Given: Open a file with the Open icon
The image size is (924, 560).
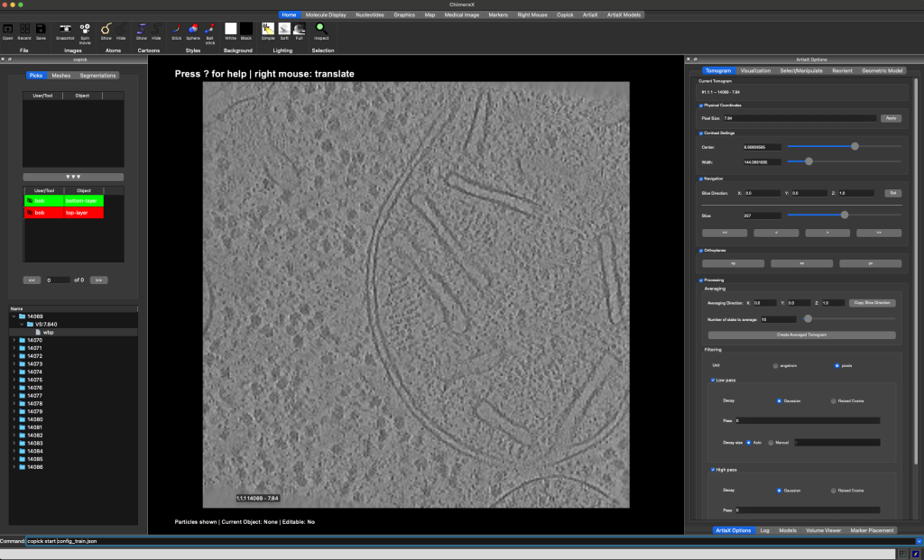Looking at the screenshot, I should pos(7,32).
